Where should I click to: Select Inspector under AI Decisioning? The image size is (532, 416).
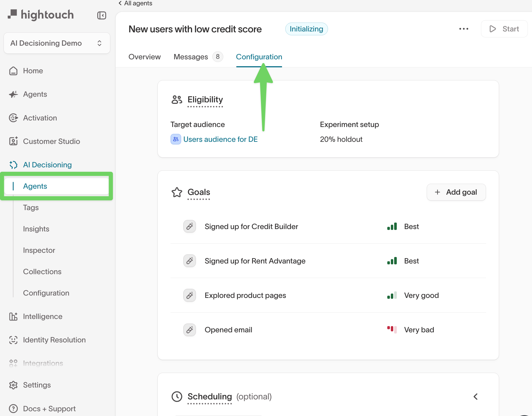[x=39, y=250]
